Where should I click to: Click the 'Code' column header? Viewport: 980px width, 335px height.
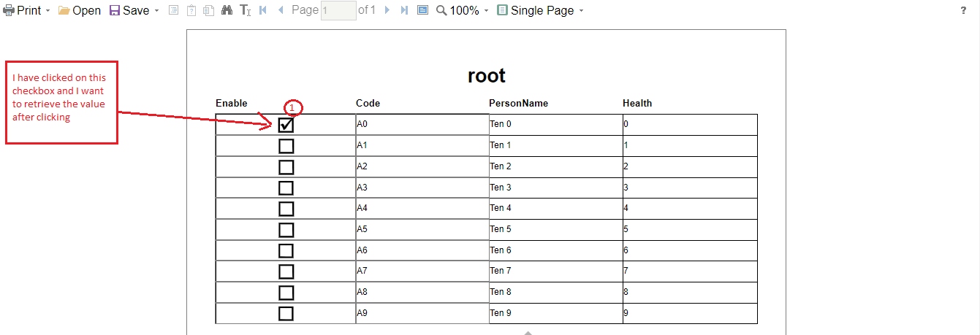tap(368, 103)
